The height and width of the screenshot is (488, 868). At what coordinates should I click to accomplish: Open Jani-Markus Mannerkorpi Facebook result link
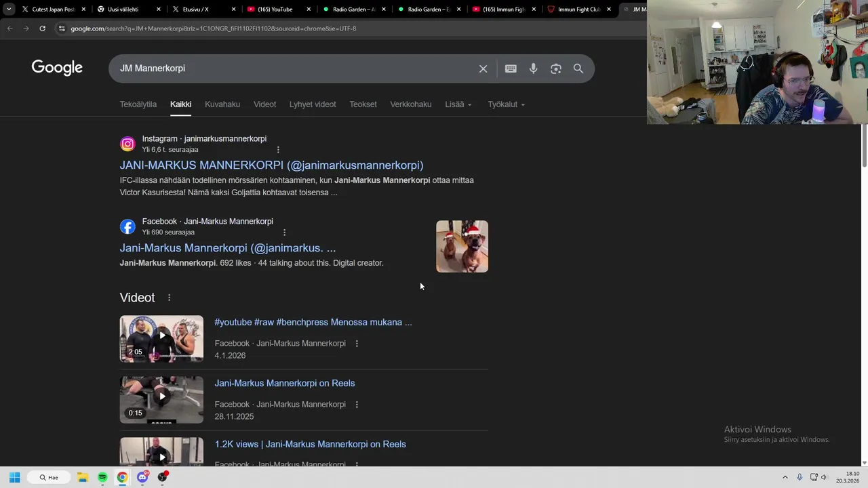[228, 248]
